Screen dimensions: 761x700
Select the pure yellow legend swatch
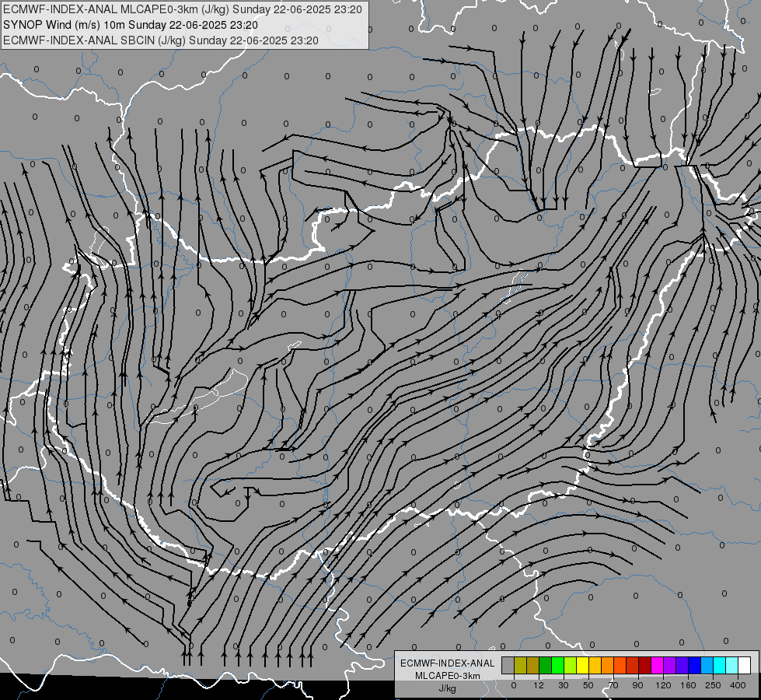(582, 665)
